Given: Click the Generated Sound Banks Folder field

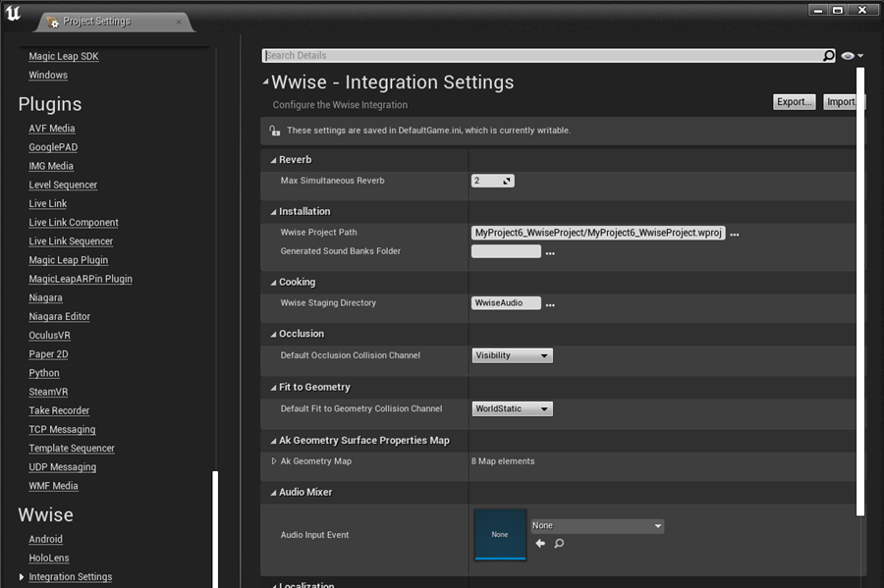Looking at the screenshot, I should 506,251.
